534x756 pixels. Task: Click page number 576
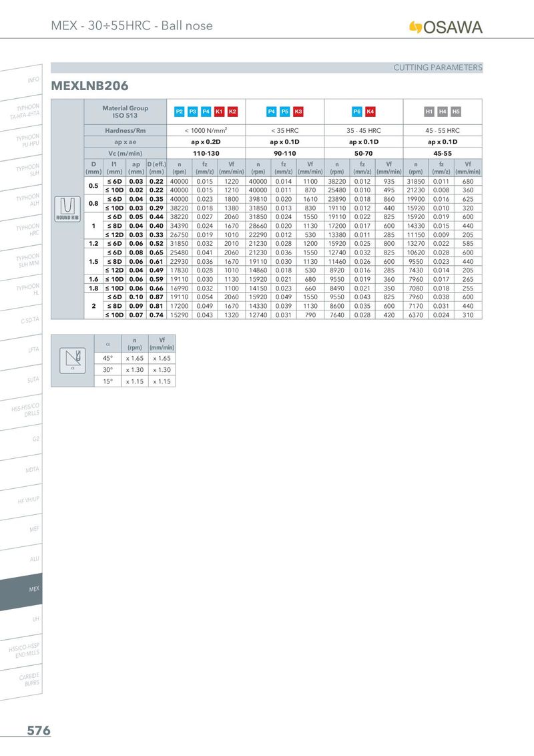tap(39, 731)
